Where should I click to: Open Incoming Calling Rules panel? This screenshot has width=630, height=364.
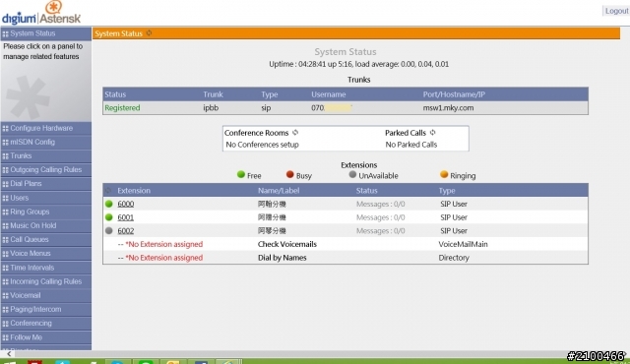point(46,281)
